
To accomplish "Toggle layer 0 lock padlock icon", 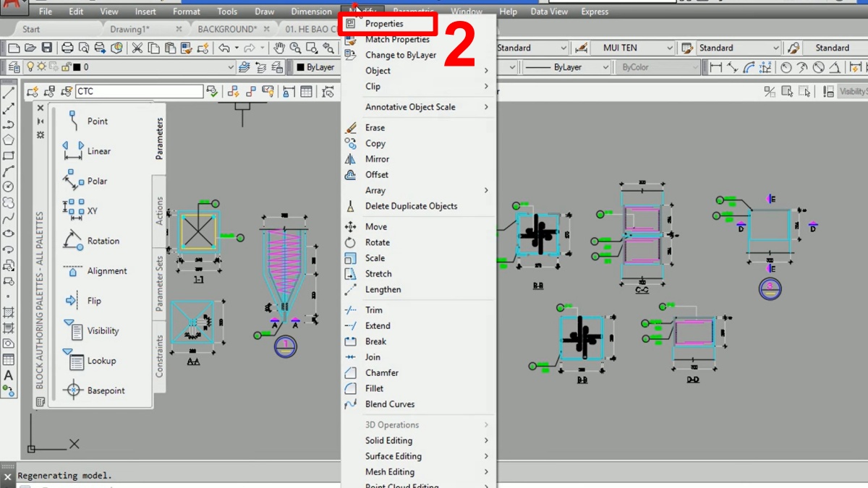I will coord(64,67).
